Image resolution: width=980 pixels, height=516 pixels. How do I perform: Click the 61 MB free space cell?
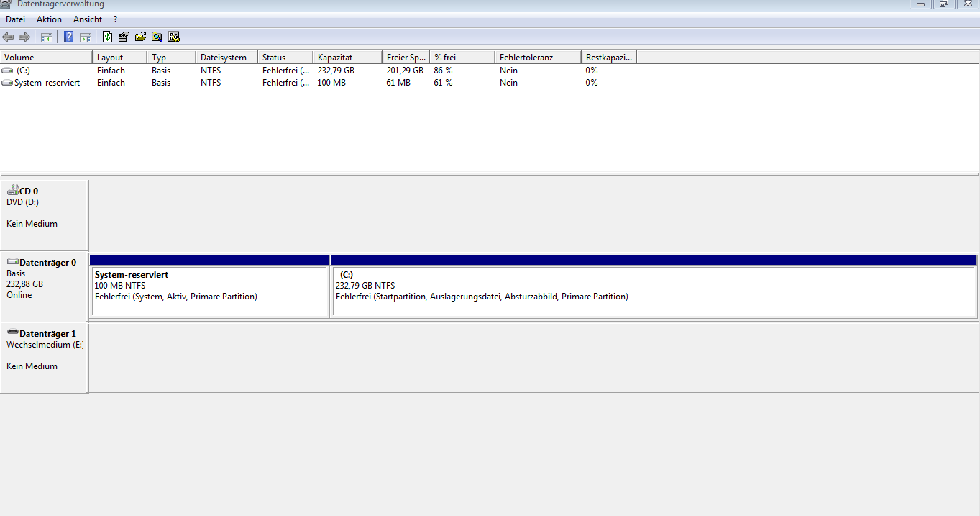coord(398,83)
